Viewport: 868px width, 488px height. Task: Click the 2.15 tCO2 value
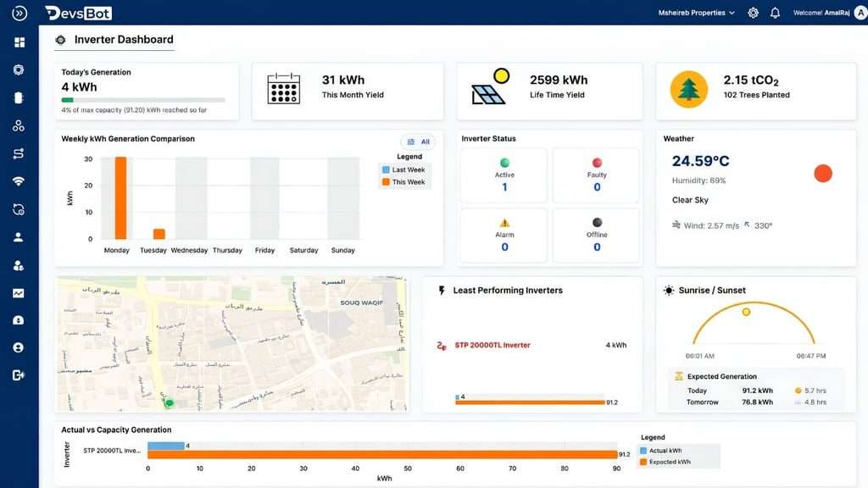point(751,80)
